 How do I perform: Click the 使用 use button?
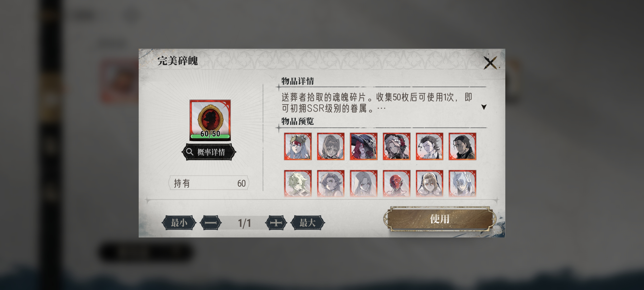point(440,219)
